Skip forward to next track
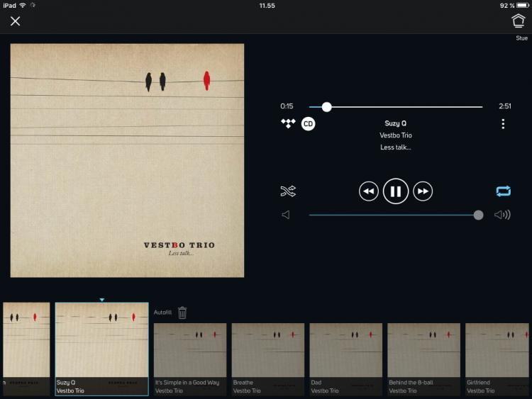 (x=423, y=191)
